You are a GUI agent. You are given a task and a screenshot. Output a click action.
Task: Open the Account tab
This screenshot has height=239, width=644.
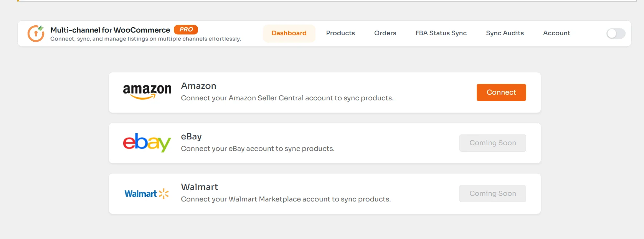point(556,33)
